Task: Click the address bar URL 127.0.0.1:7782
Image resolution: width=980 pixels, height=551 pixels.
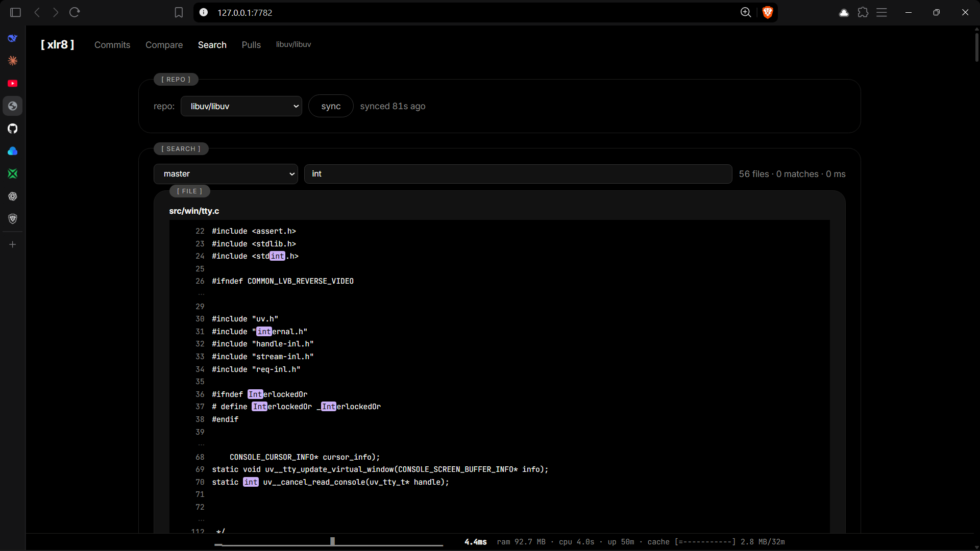Action: pos(245,13)
